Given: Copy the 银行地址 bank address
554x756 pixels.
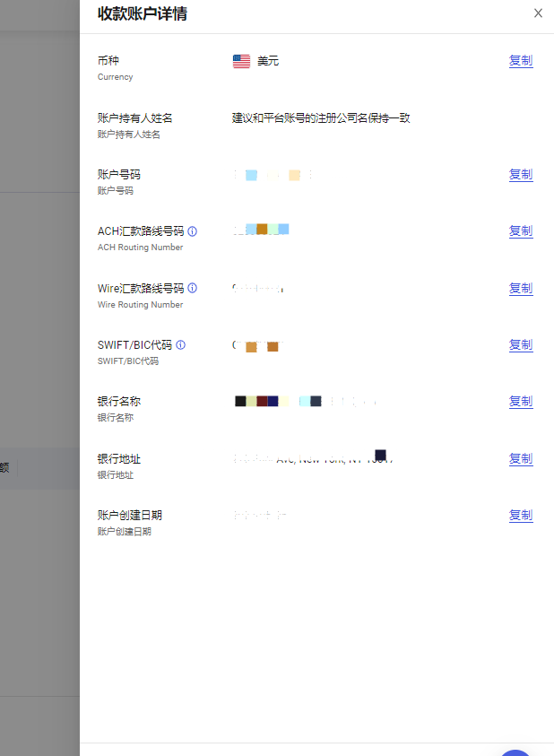Looking at the screenshot, I should coord(520,459).
